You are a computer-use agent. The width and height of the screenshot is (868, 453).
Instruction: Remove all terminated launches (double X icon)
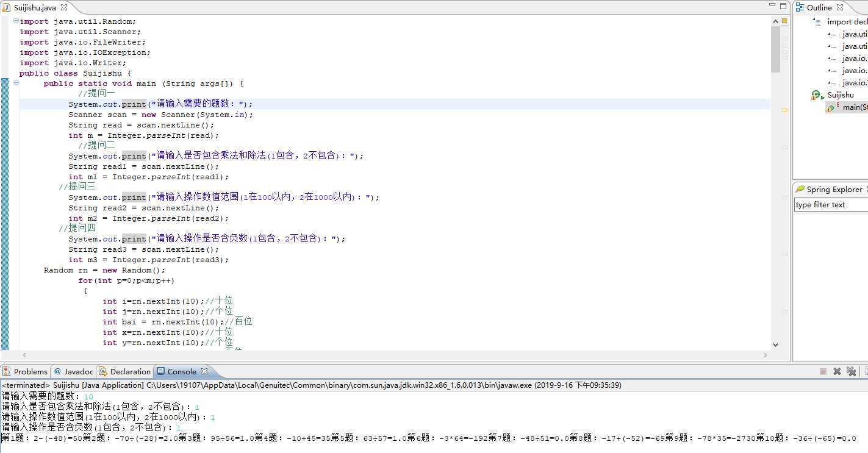click(x=851, y=371)
